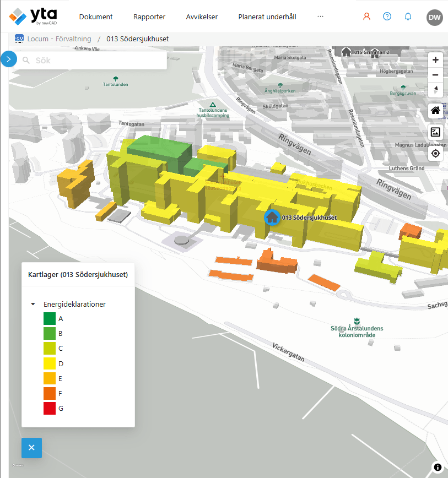Click the 015 Grimman 2 house marker
Viewport: 448px width, 478px height.
[346, 52]
